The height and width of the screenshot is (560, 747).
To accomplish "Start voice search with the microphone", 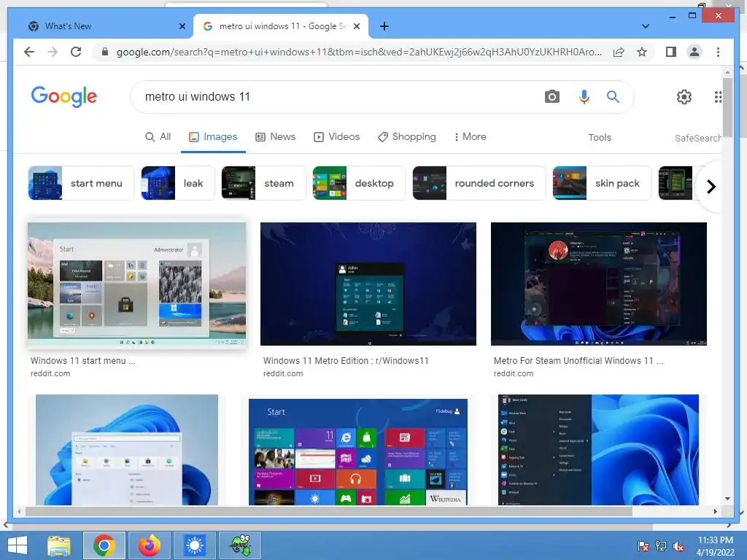I will pyautogui.click(x=584, y=97).
